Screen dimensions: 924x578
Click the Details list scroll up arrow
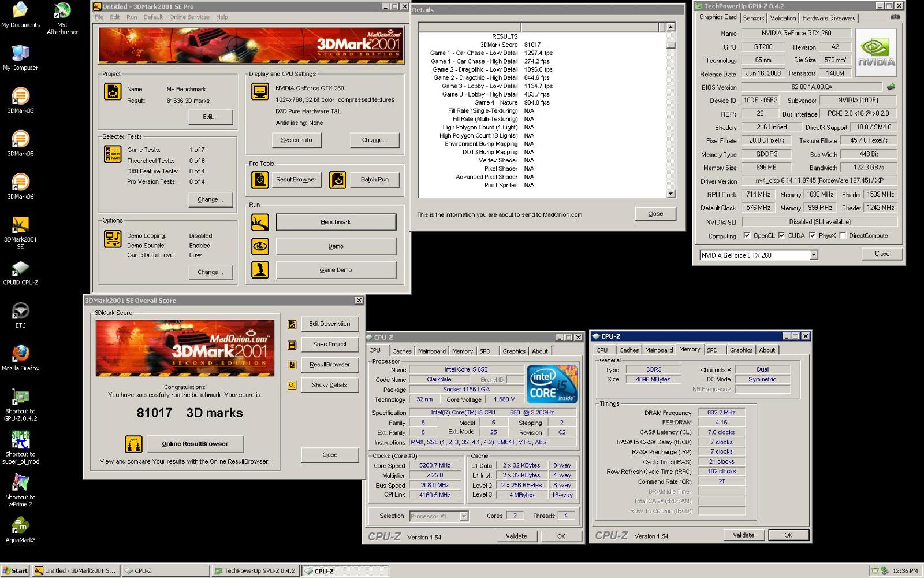pos(670,27)
